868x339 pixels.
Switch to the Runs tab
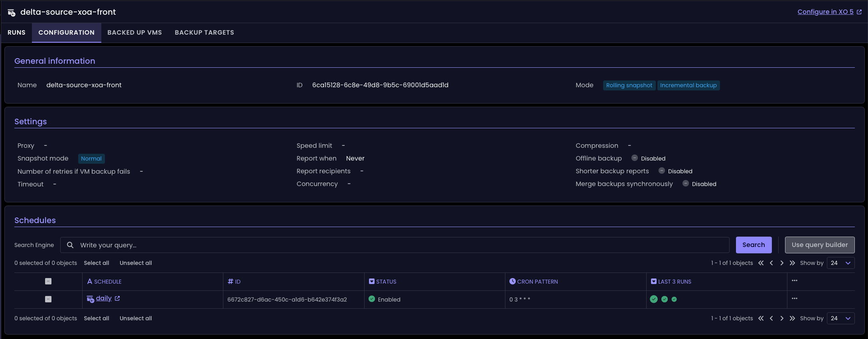(x=16, y=33)
